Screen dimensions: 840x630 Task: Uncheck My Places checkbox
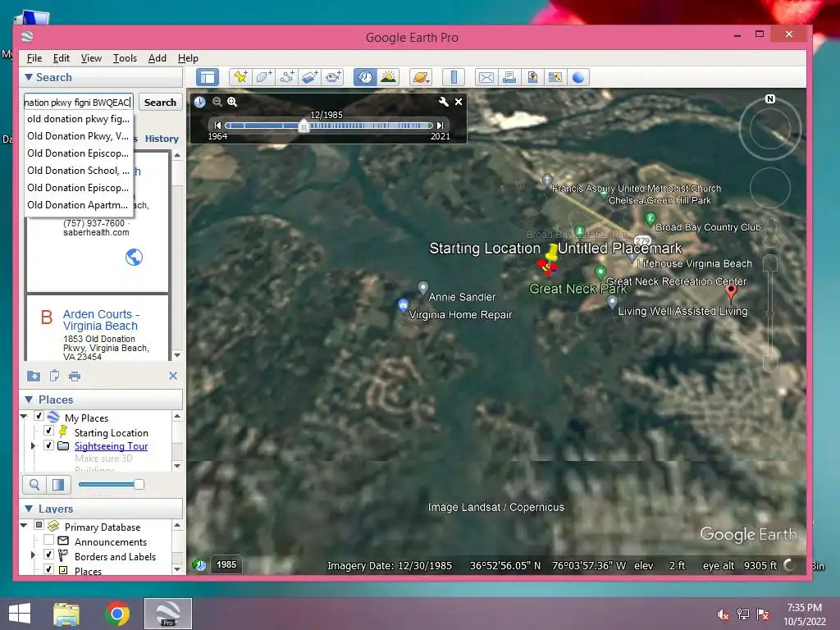(x=39, y=416)
